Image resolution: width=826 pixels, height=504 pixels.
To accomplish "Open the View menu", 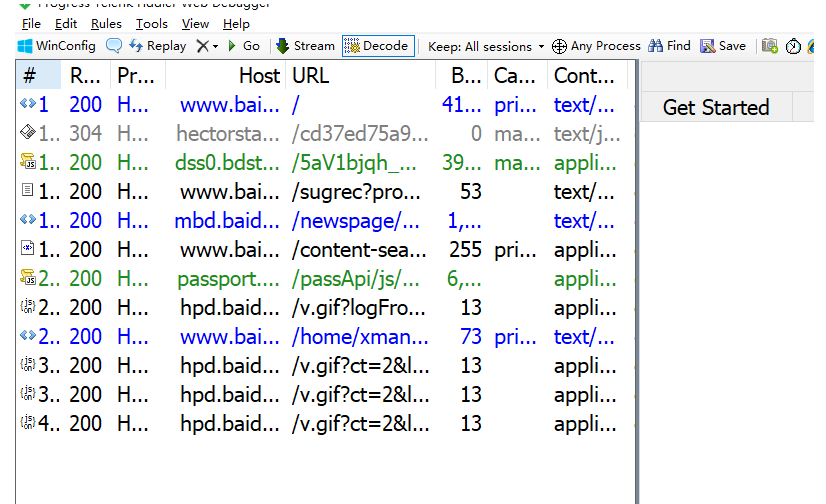I will click(x=195, y=24).
